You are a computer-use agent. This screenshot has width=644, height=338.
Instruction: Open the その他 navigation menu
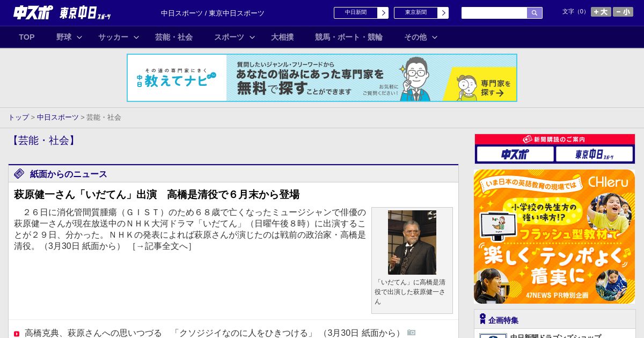point(415,37)
